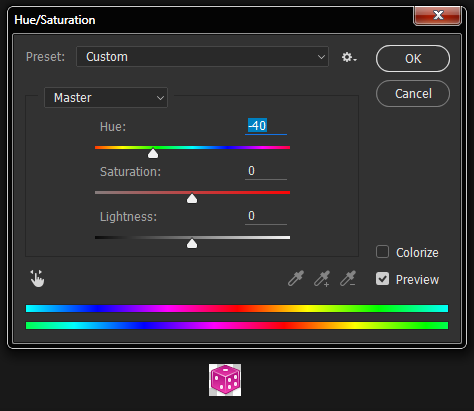Click the Lightness slider handle
The height and width of the screenshot is (411, 474).
(192, 244)
